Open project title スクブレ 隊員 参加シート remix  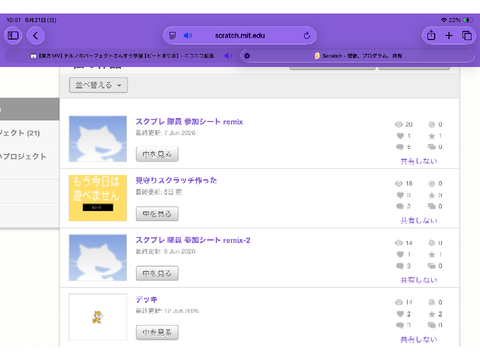[x=189, y=122]
